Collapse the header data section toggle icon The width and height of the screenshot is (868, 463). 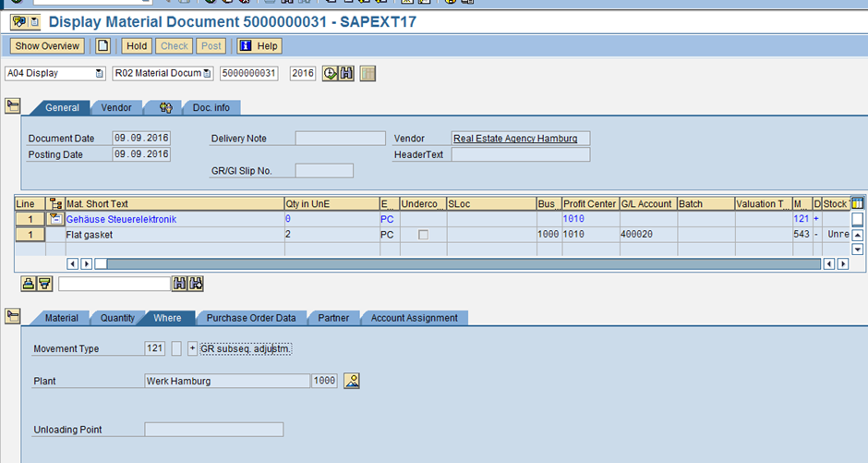(13, 106)
